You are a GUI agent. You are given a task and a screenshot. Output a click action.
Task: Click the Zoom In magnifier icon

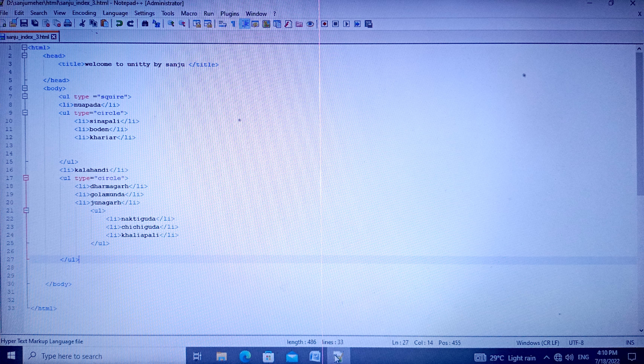point(171,24)
